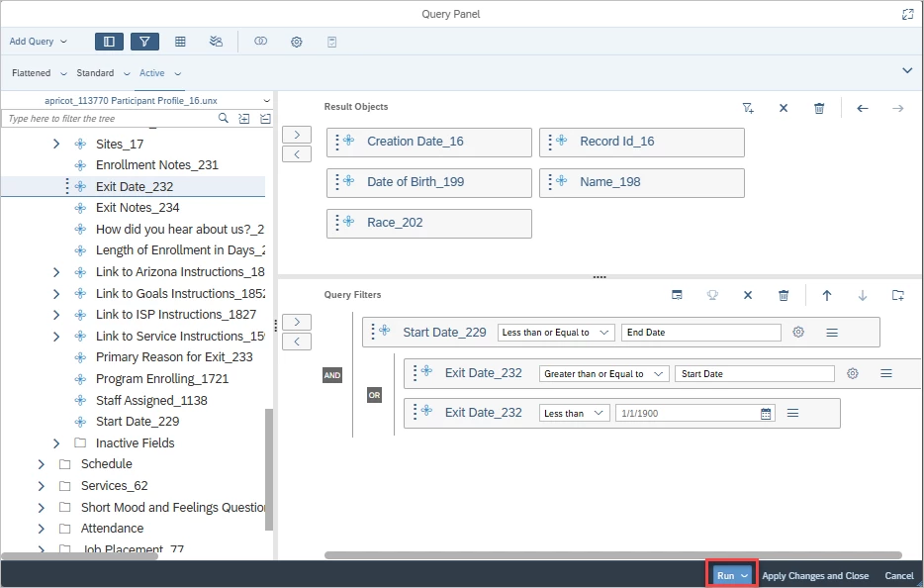Open operand menu for Start Date_229 filter
Image resolution: width=924 pixels, height=588 pixels.
tap(832, 333)
